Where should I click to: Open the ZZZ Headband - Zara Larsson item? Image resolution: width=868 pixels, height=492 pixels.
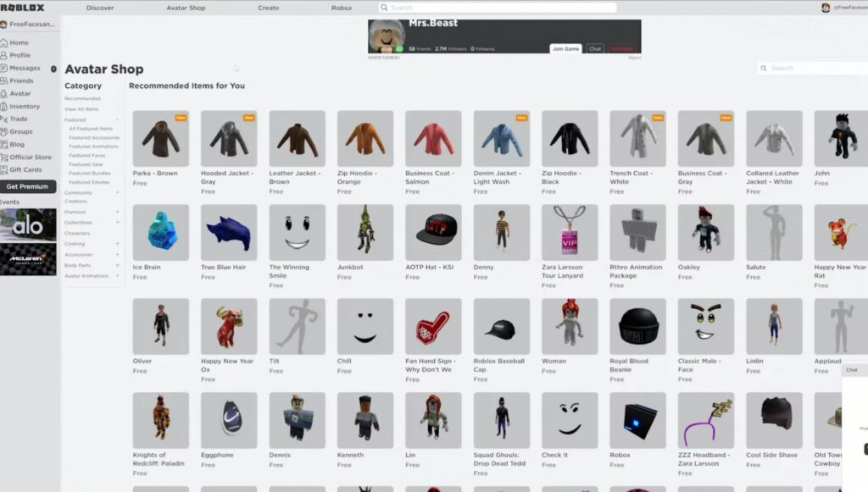coord(706,421)
